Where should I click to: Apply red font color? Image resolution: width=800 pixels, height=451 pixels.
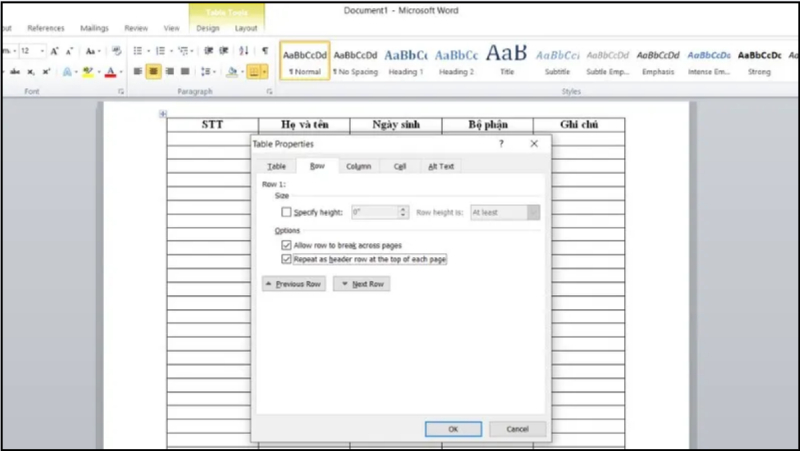coord(110,72)
